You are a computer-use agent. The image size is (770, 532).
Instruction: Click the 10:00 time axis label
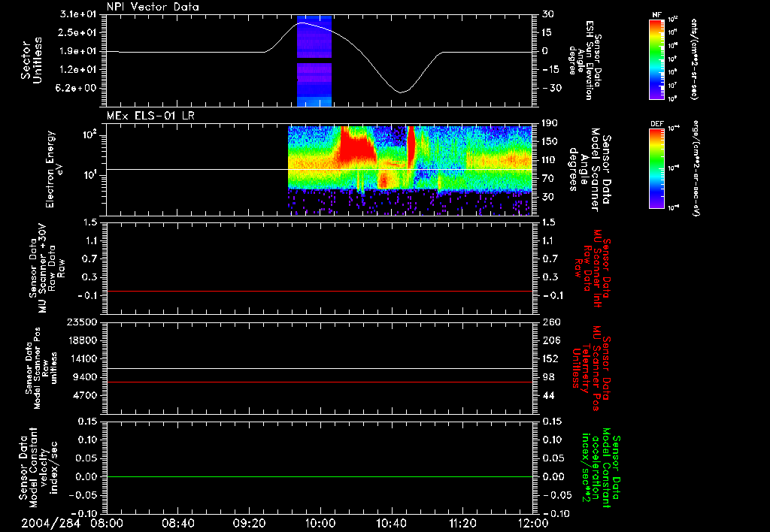(x=320, y=523)
